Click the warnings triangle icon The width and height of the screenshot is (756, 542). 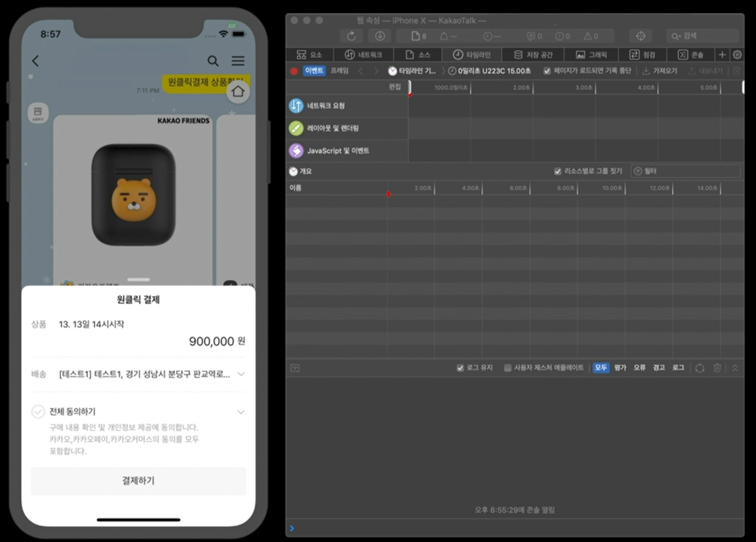point(587,36)
